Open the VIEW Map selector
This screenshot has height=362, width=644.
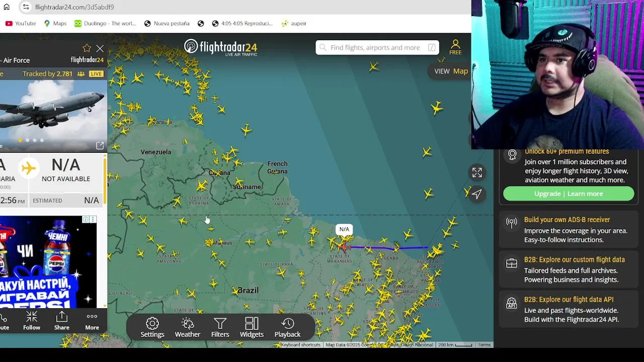tap(451, 71)
